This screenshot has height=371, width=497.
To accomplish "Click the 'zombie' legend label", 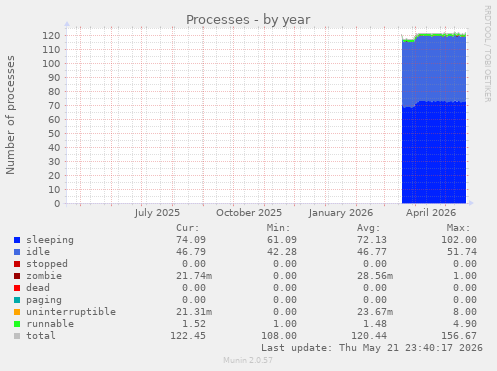I will (44, 276).
